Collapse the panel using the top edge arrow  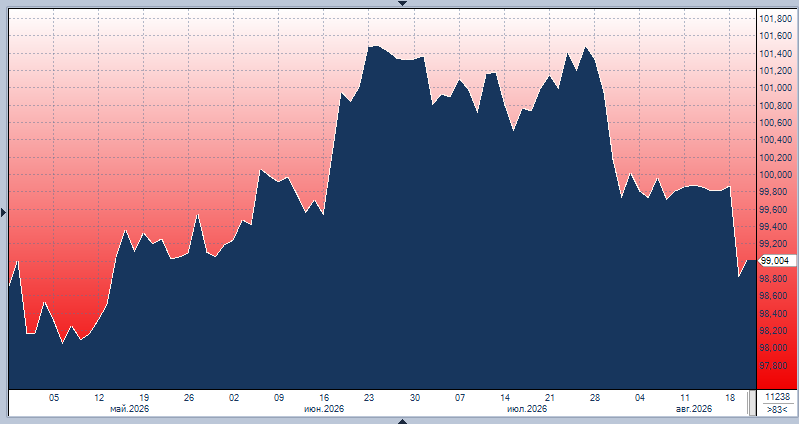coord(402,3)
